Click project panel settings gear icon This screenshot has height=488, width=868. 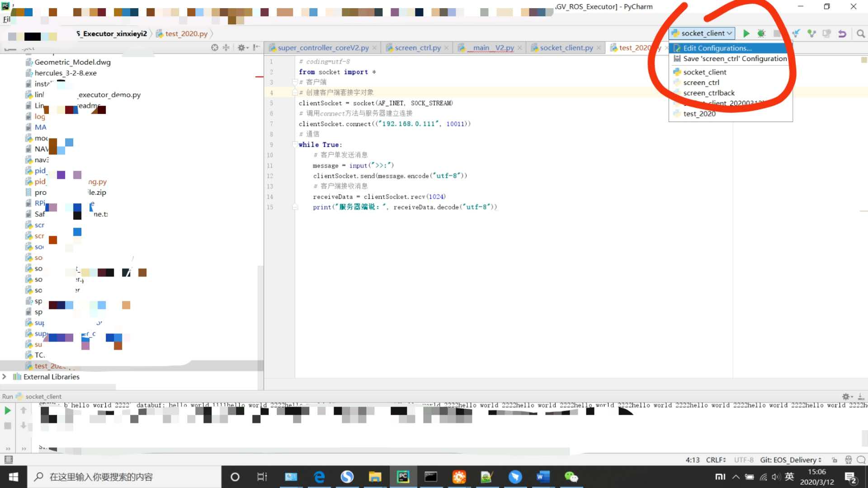242,47
